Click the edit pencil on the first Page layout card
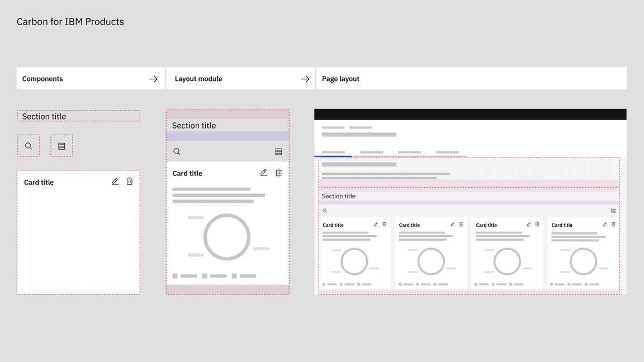Screen dimensions: 644x362 [376, 224]
